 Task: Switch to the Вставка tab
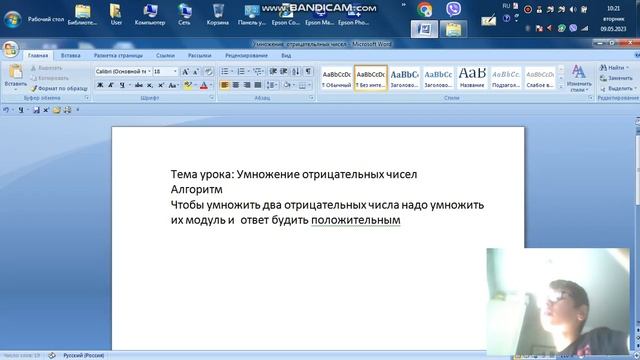tap(70, 56)
